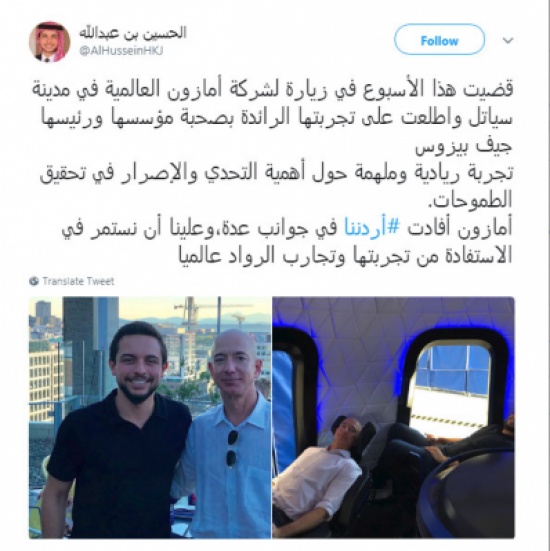This screenshot has height=551, width=550.
Task: Follow the @AlHusseinHKJ account
Action: click(439, 40)
